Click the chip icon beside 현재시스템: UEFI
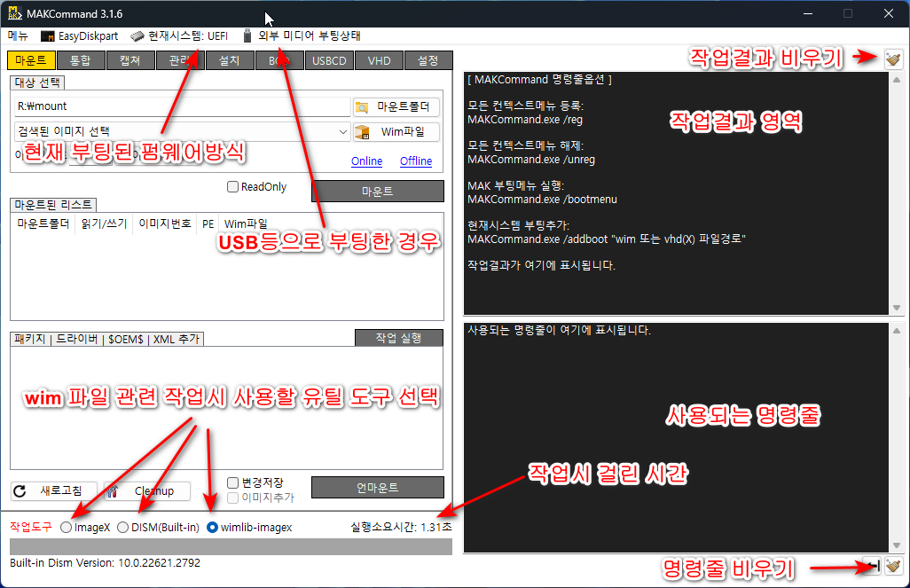 (x=137, y=36)
